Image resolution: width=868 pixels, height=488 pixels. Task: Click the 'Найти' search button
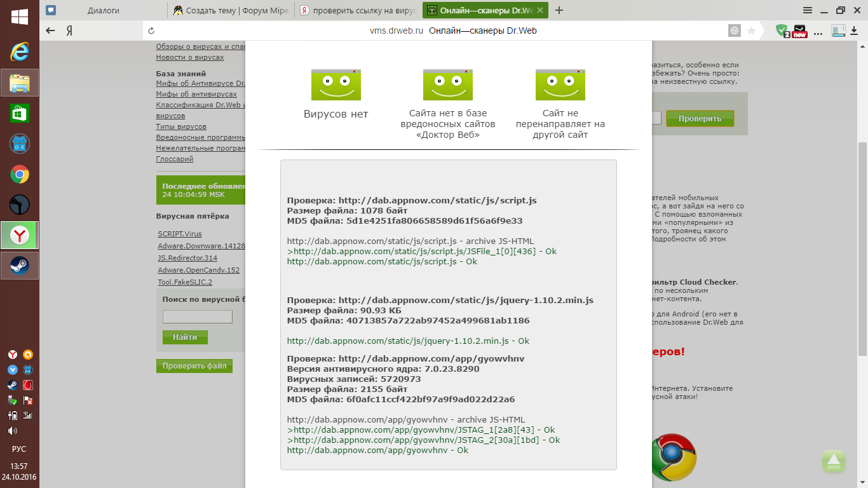click(185, 337)
